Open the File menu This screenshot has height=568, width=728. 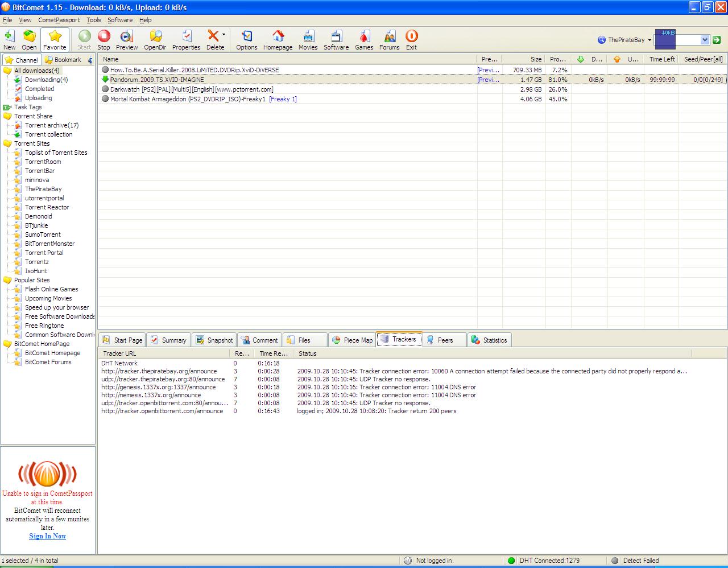pyautogui.click(x=7, y=20)
